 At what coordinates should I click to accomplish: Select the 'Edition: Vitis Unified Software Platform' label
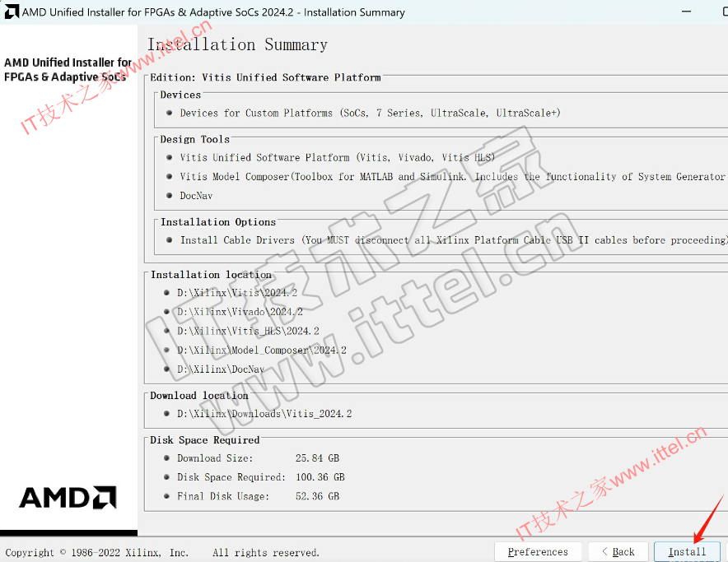[x=265, y=77]
